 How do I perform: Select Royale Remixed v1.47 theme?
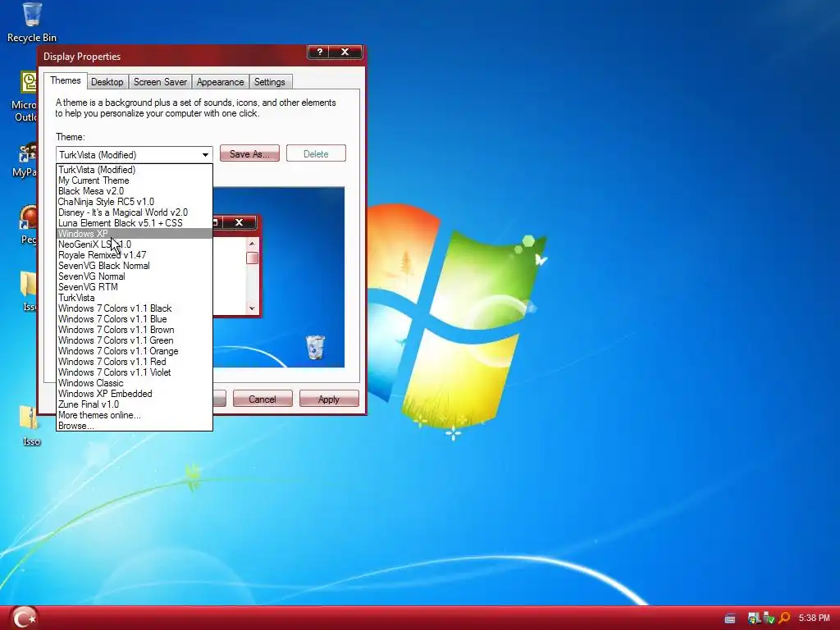(x=135, y=255)
